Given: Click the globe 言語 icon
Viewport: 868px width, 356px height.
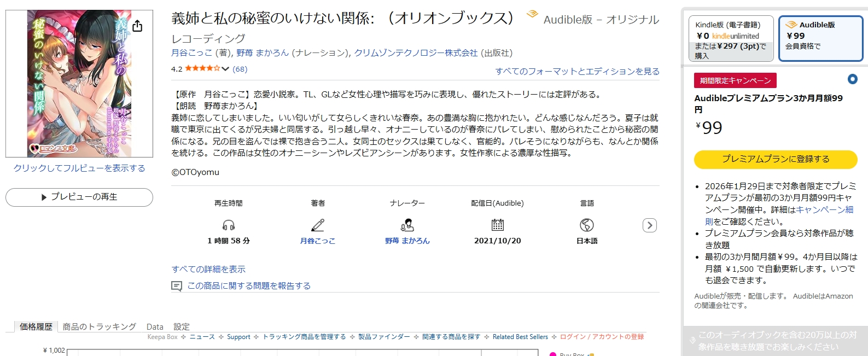Looking at the screenshot, I should point(587,225).
